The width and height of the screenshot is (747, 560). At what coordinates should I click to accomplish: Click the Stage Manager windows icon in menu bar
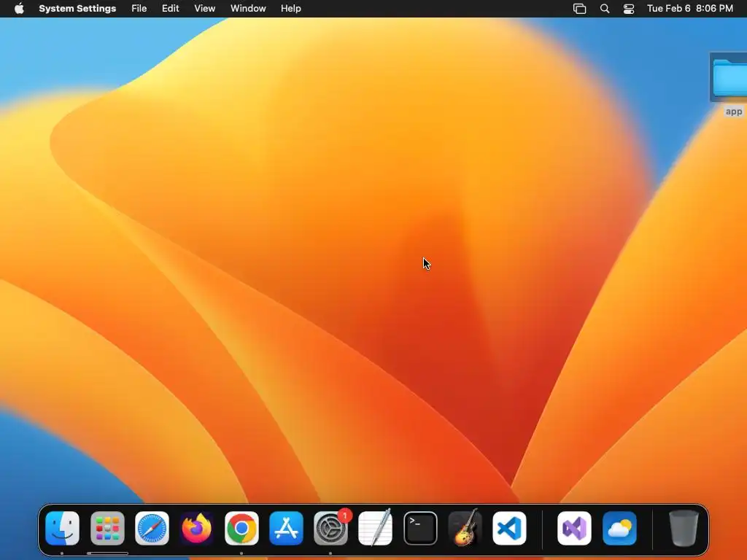(579, 9)
